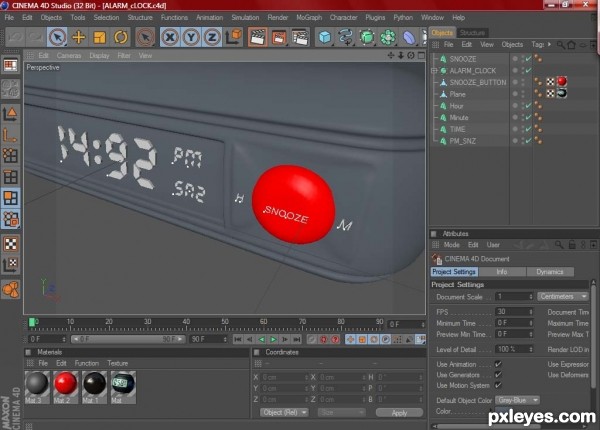Select the black Mat 1 material
Image resolution: width=600 pixels, height=430 pixels.
94,387
